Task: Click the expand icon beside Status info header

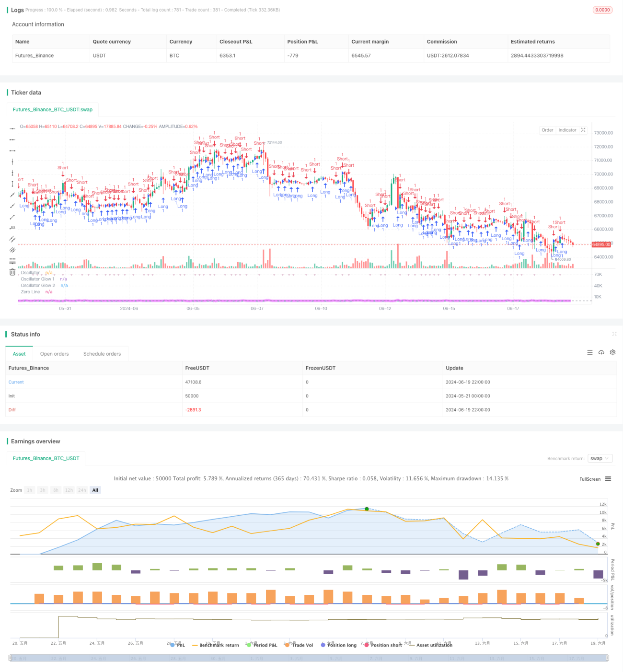Action: click(x=614, y=334)
